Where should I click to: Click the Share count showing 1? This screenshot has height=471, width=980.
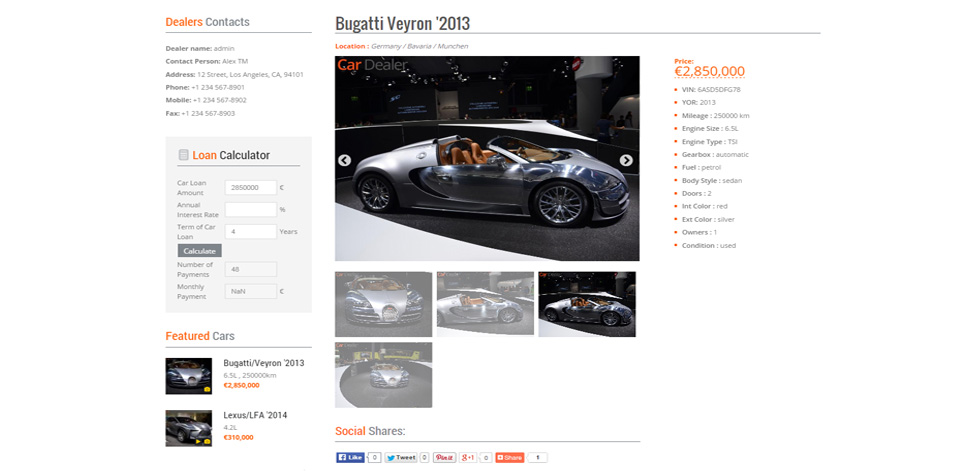(538, 457)
